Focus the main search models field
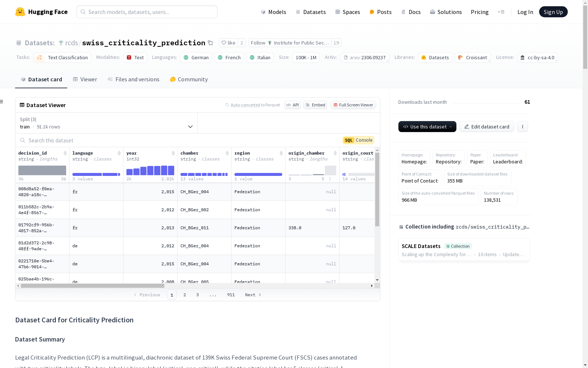This screenshot has height=368, width=588. 147,12
